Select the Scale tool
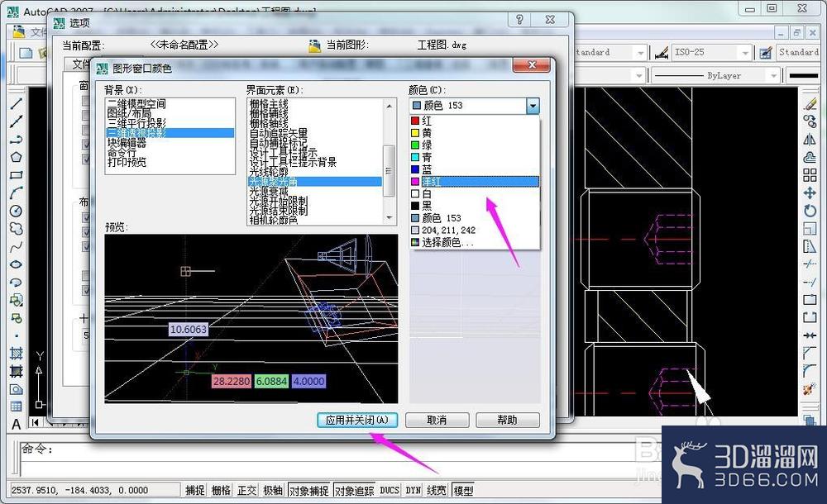827x504 pixels. (x=810, y=228)
